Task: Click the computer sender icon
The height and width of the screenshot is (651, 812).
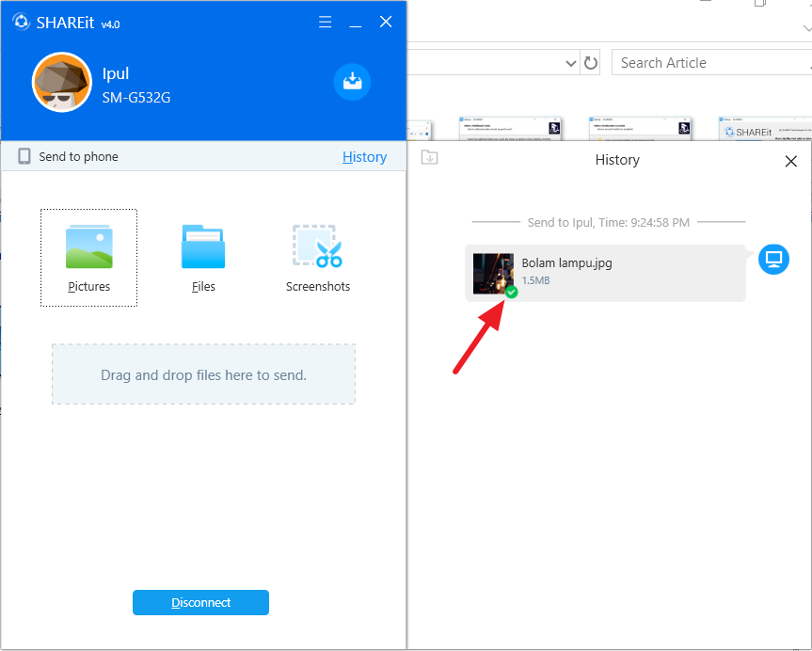Action: click(x=773, y=259)
